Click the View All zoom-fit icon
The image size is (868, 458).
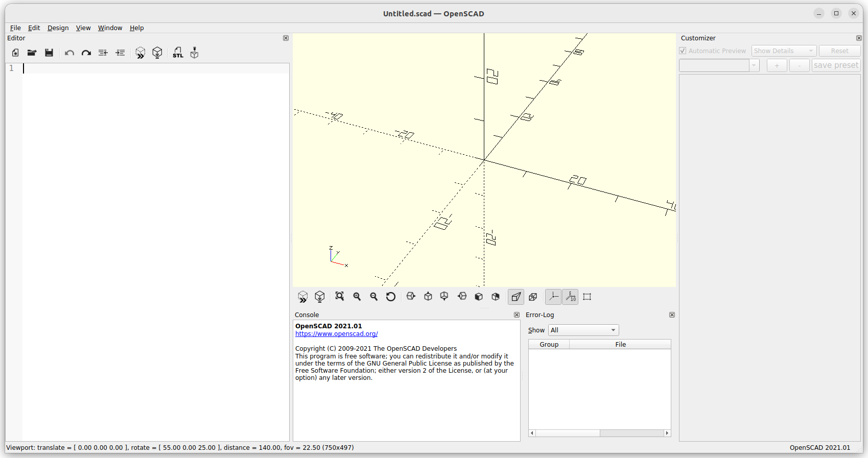tap(340, 297)
